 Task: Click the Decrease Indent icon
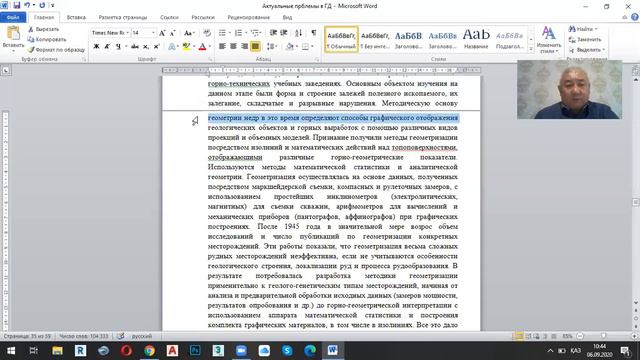click(273, 33)
